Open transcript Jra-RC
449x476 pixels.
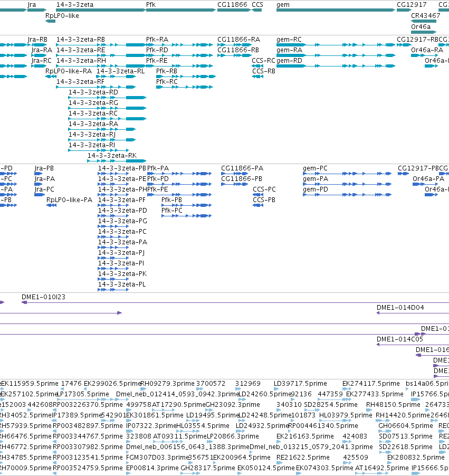click(42, 61)
